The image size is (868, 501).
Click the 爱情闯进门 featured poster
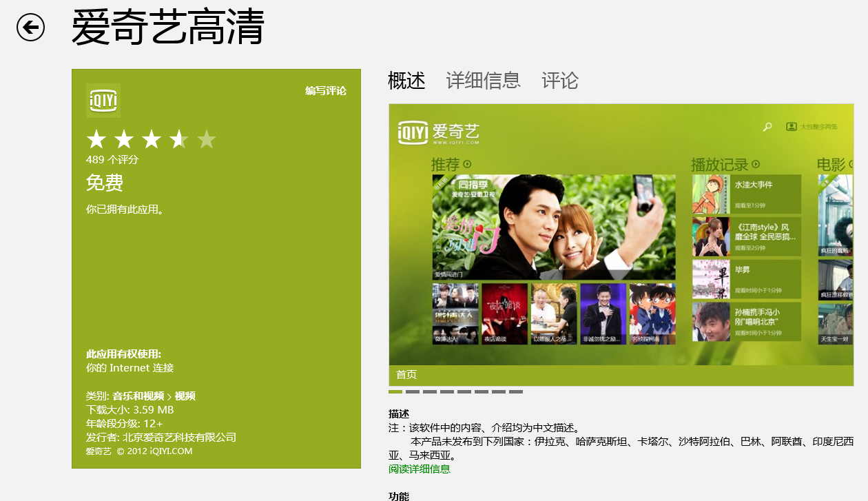point(554,227)
